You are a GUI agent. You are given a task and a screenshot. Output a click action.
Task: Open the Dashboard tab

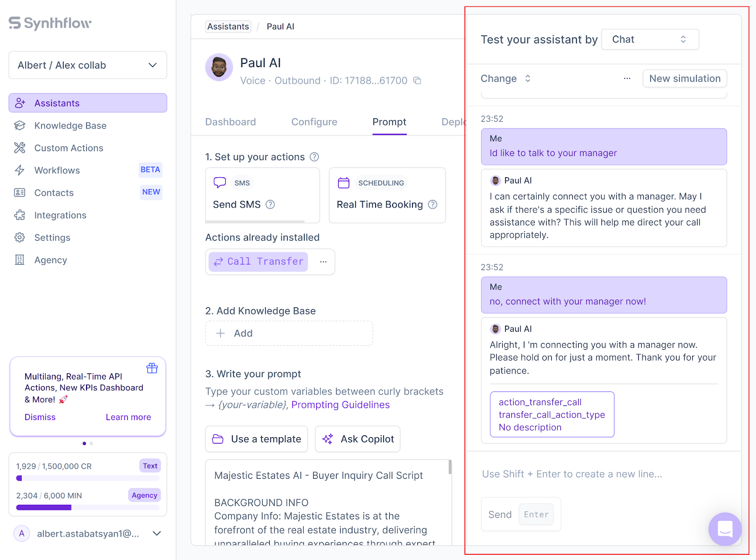coord(231,122)
